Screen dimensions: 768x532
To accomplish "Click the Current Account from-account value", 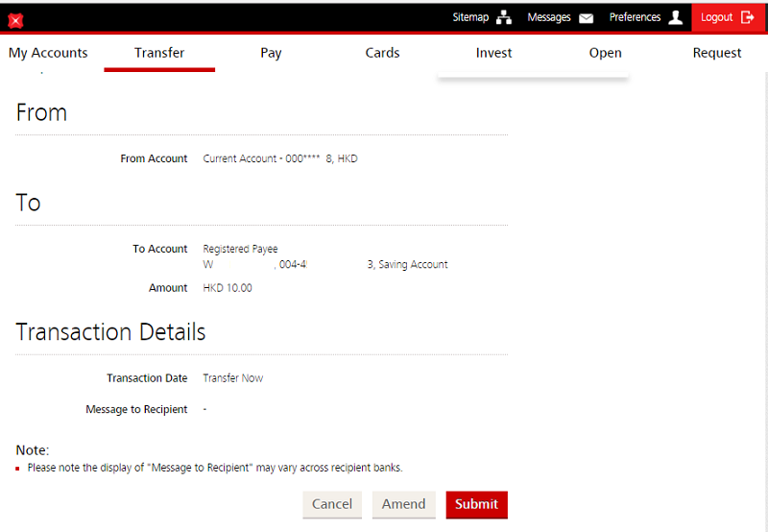I will (279, 158).
